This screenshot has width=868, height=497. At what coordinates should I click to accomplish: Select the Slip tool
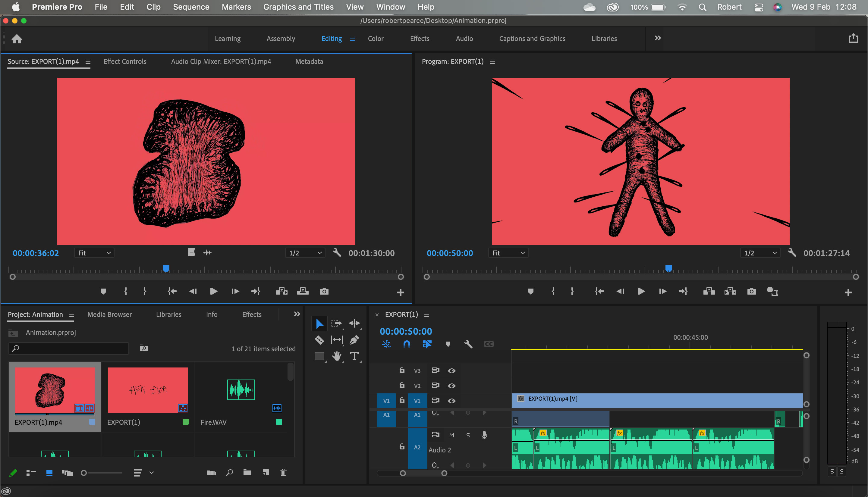click(337, 340)
